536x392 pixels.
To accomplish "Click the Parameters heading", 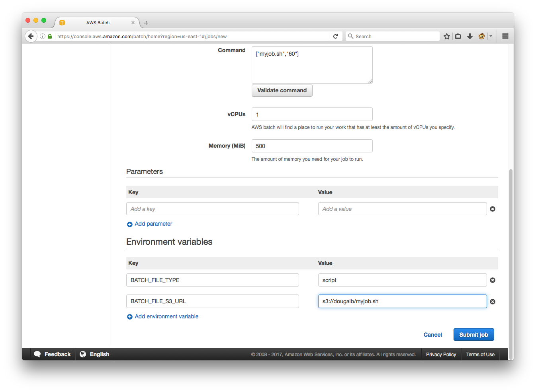I will point(145,172).
